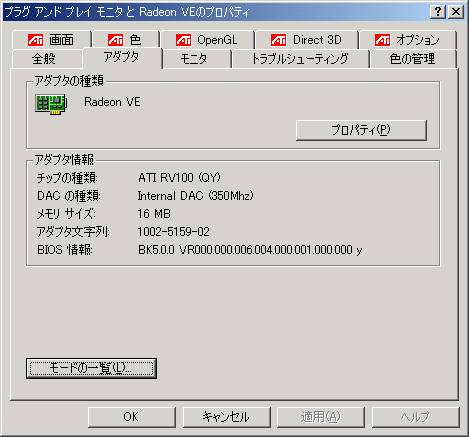Click the キャンセル button
The width and height of the screenshot is (469, 437).
226,417
